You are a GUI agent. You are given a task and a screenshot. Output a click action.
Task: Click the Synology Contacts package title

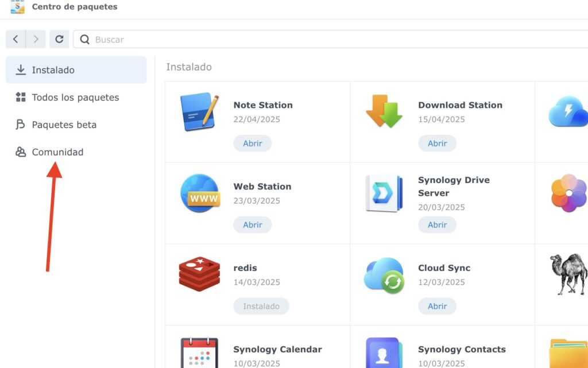click(462, 349)
